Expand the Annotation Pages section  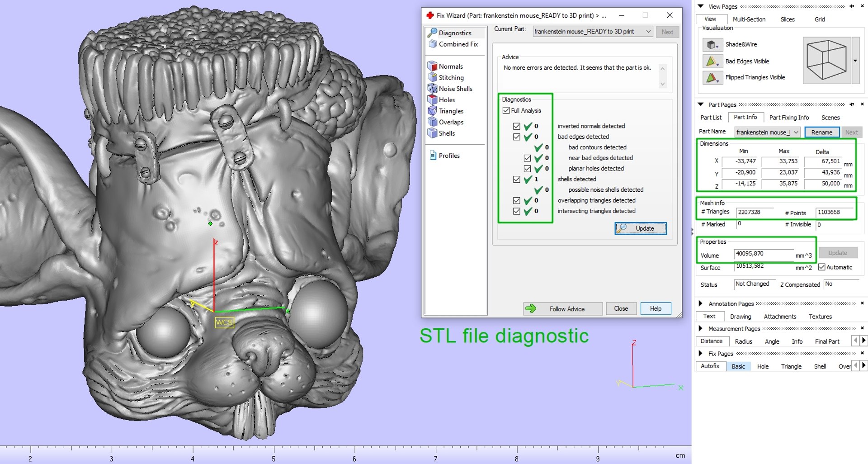pyautogui.click(x=701, y=303)
